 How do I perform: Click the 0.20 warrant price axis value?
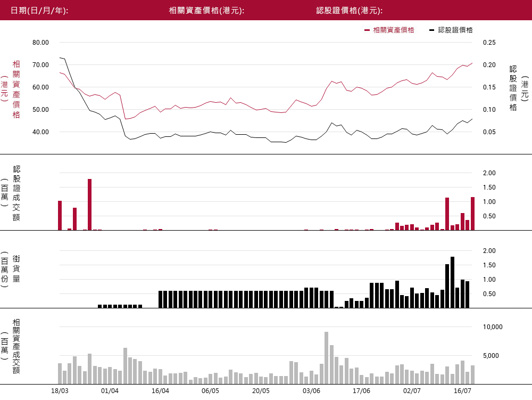point(489,65)
